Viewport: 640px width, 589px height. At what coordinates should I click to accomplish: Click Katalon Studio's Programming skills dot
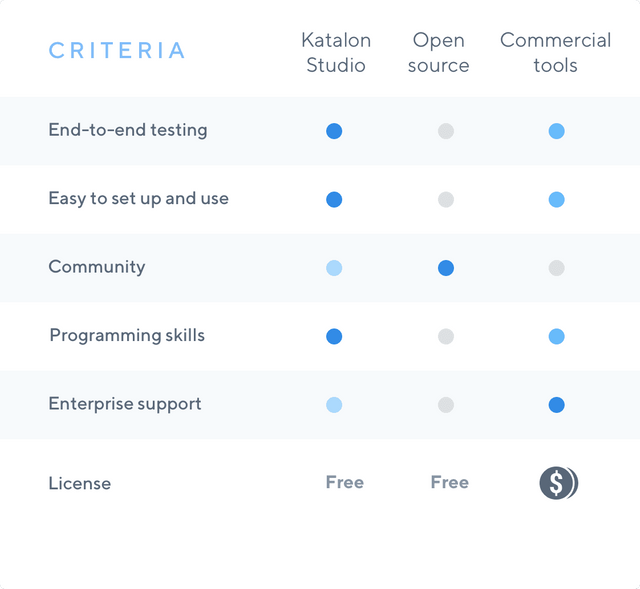(x=334, y=336)
